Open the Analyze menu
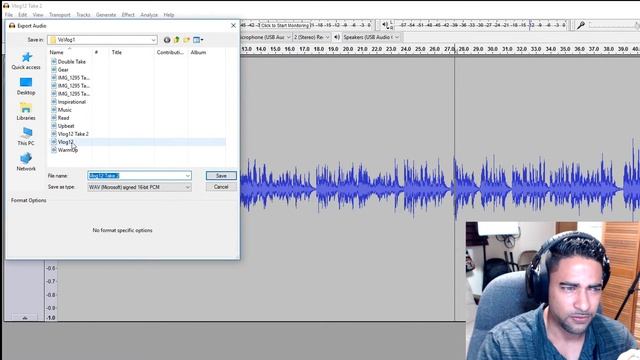Image resolution: width=640 pixels, height=360 pixels. pos(149,15)
